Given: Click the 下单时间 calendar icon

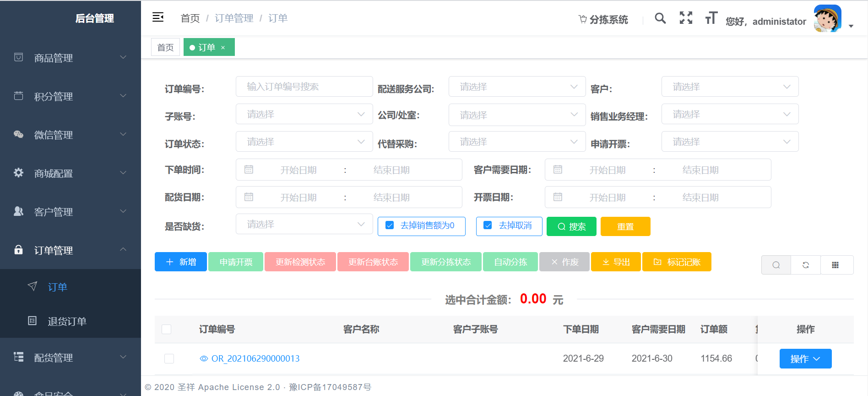Looking at the screenshot, I should point(249,170).
